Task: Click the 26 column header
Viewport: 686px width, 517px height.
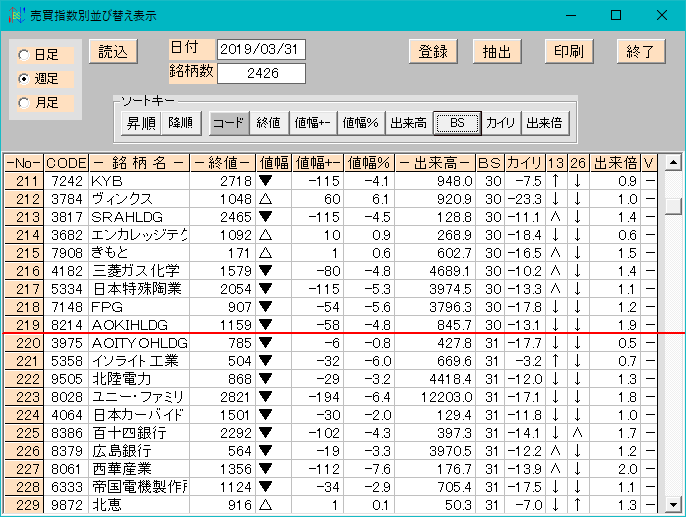Action: tap(578, 163)
